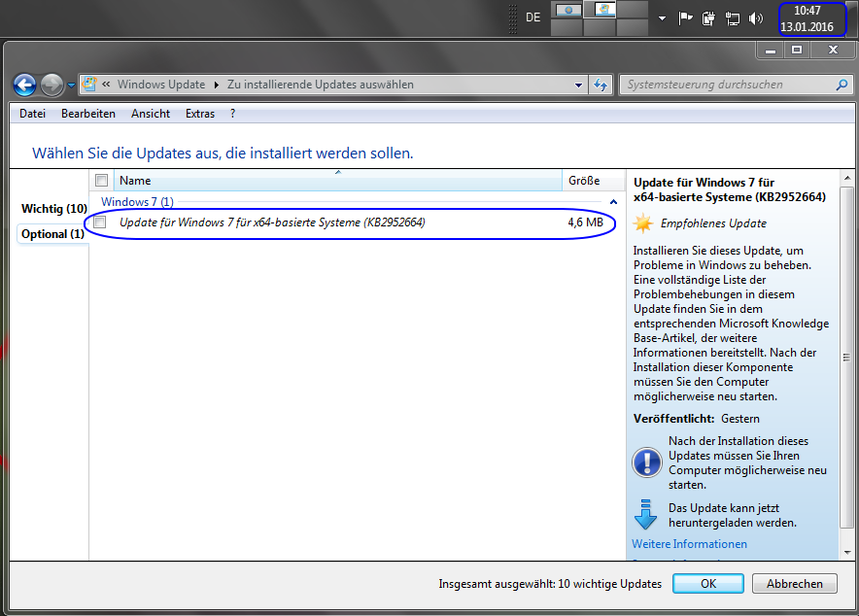859x616 pixels.
Task: Minimize the Windows Update window
Action: (x=771, y=51)
